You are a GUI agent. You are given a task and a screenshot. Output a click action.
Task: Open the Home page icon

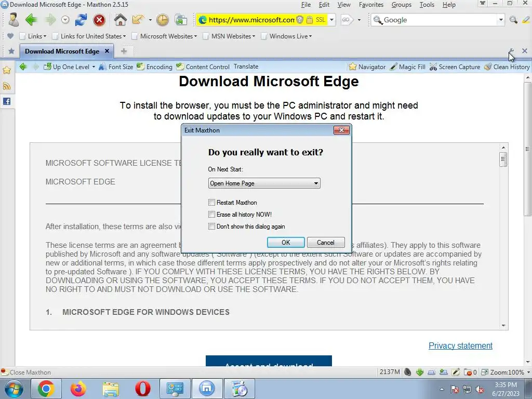pos(120,20)
